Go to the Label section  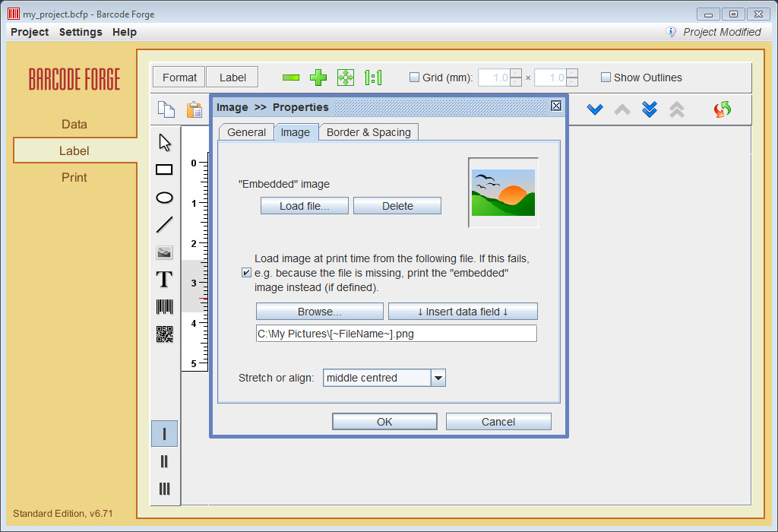74,151
